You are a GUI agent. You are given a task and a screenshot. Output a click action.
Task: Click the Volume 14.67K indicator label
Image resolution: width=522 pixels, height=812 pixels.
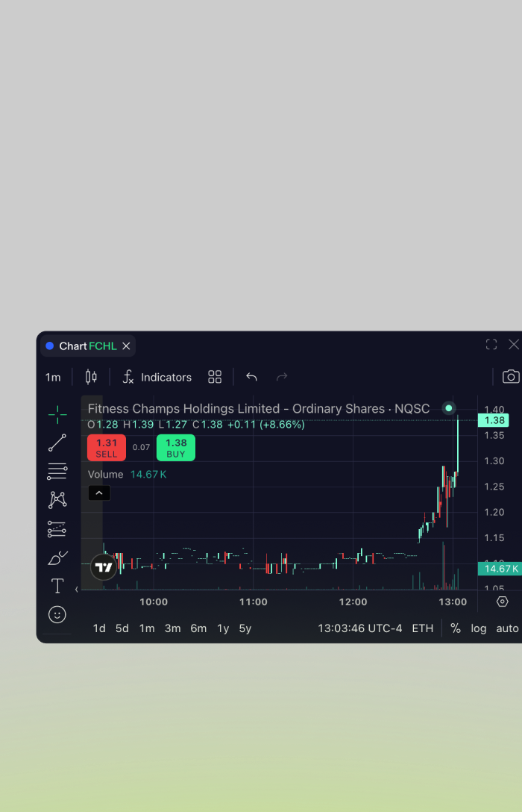[128, 475]
